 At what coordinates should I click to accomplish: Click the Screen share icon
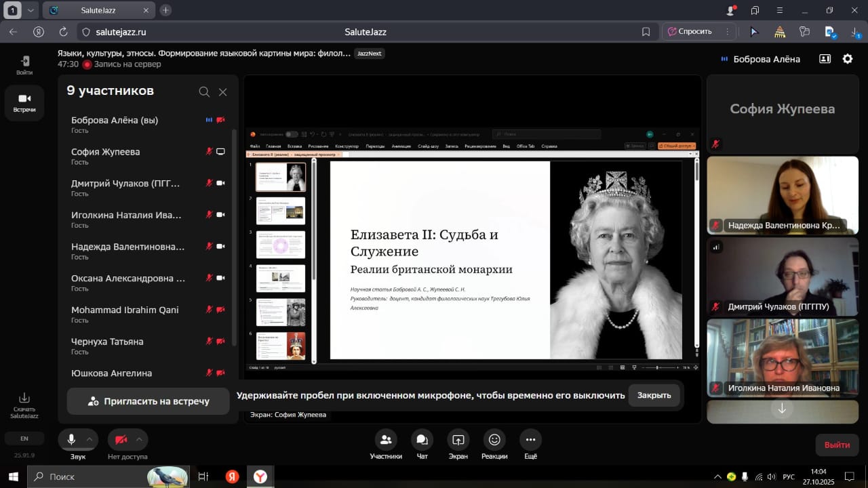(458, 440)
